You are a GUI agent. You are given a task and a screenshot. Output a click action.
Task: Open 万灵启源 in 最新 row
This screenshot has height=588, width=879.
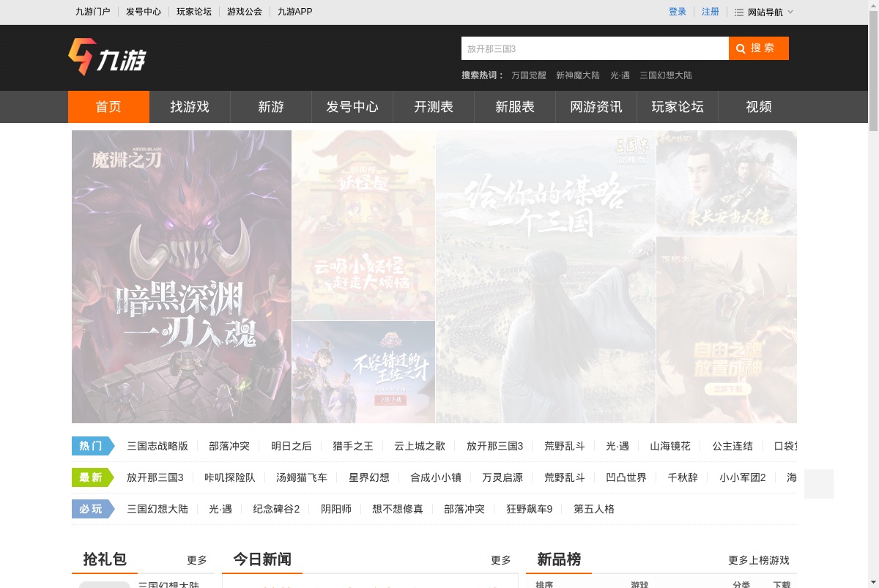(x=502, y=477)
